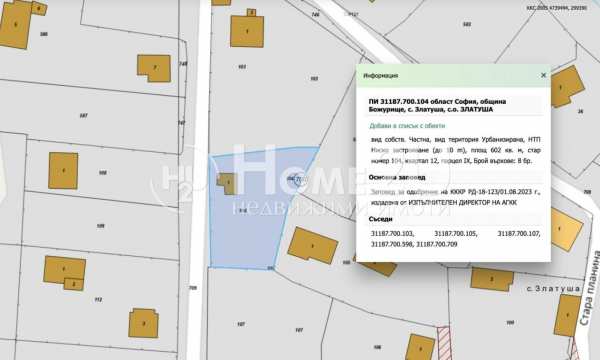Click parcel label 106 at the bottom
Viewport: 600px width, 360px height.
(x=377, y=347)
